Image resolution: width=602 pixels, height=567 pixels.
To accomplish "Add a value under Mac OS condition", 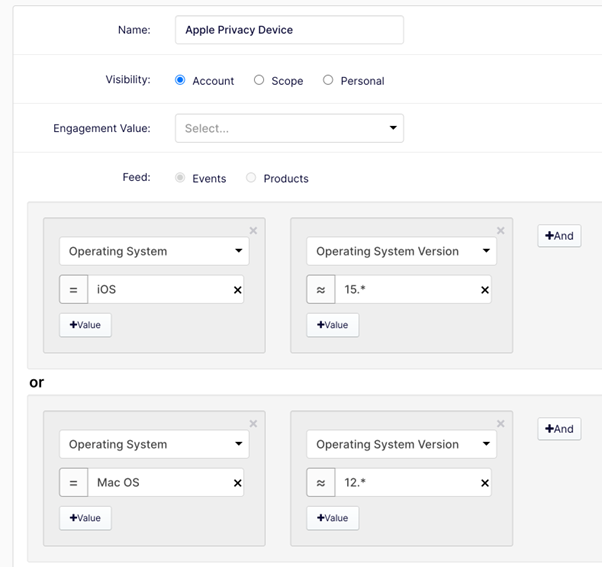I will click(x=85, y=518).
